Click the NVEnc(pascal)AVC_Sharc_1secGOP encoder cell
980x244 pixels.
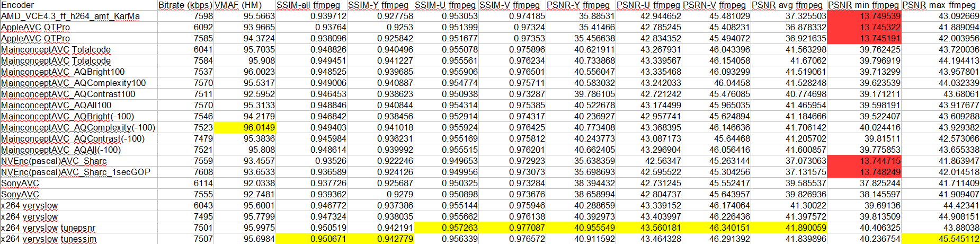coord(79,172)
